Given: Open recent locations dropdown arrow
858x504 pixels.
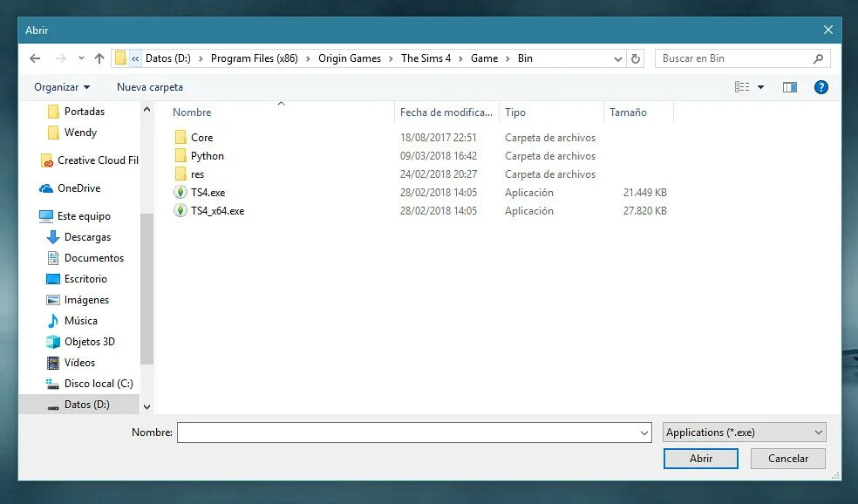Looking at the screenshot, I should (81, 58).
